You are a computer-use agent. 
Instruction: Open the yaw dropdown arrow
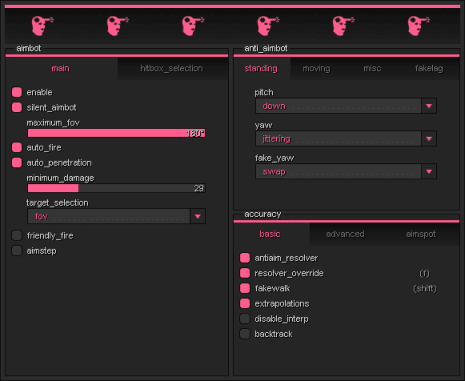click(429, 139)
